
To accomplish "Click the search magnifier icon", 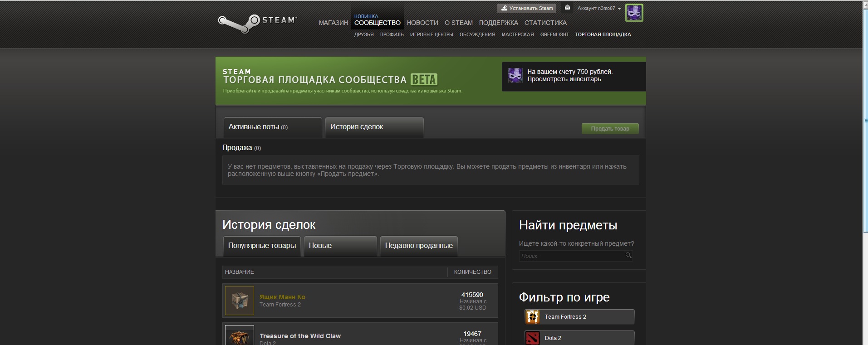I will [628, 255].
